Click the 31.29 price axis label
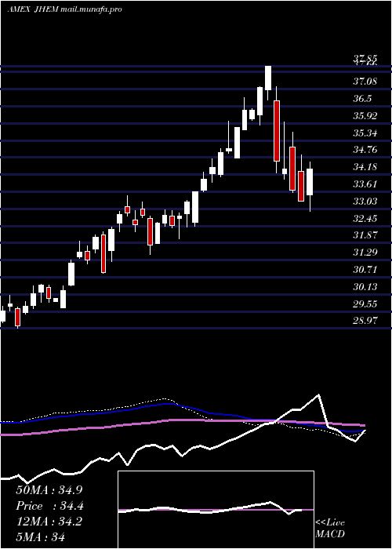392x549 pixels. click(x=365, y=252)
